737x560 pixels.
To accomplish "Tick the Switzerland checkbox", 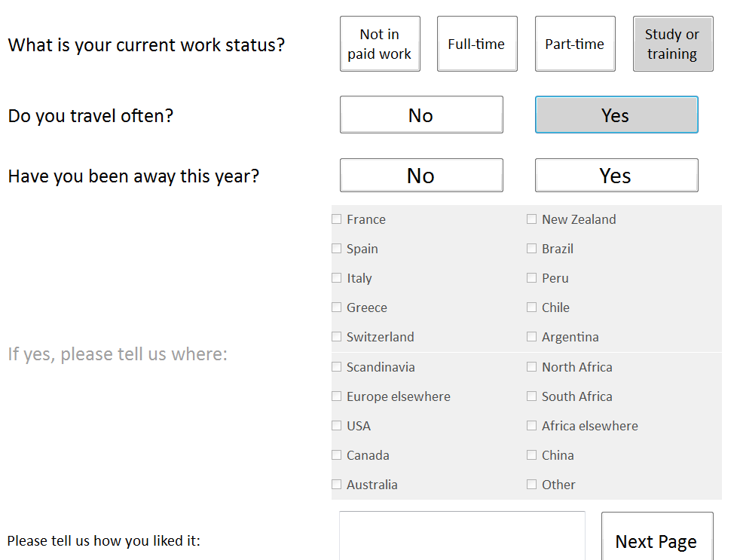I will [x=337, y=337].
